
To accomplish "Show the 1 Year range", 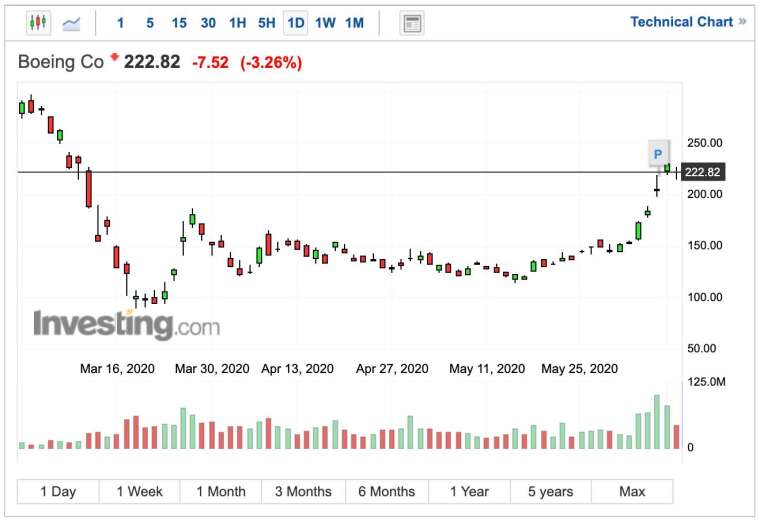I will point(469,491).
